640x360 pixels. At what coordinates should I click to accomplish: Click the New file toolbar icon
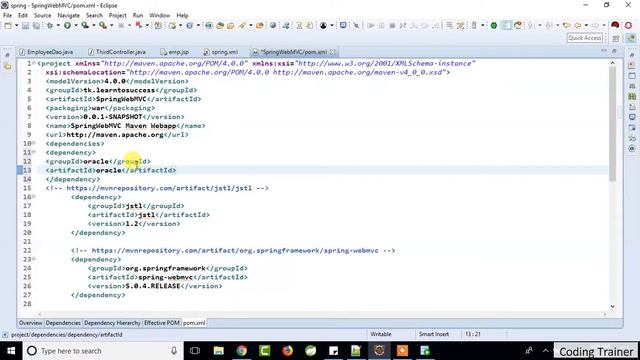point(8,25)
